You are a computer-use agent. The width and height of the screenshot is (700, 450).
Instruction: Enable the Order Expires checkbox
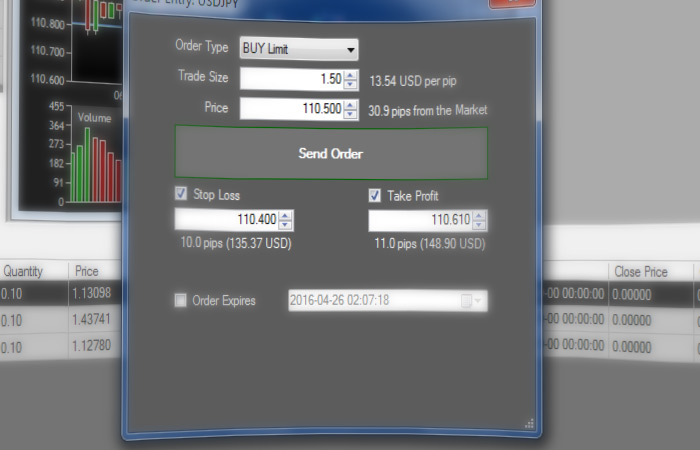click(181, 300)
